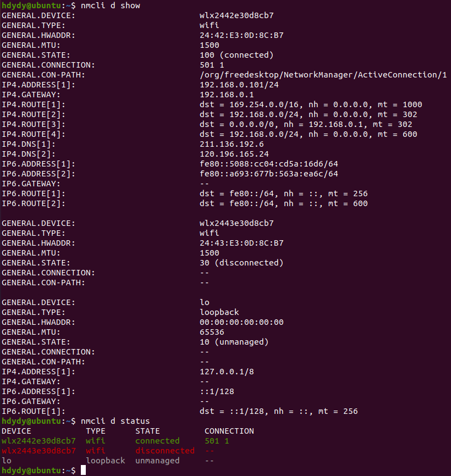The image size is (451, 476).
Task: Click the red wlx2443e30d8cb7 device name
Action: pos(38,451)
